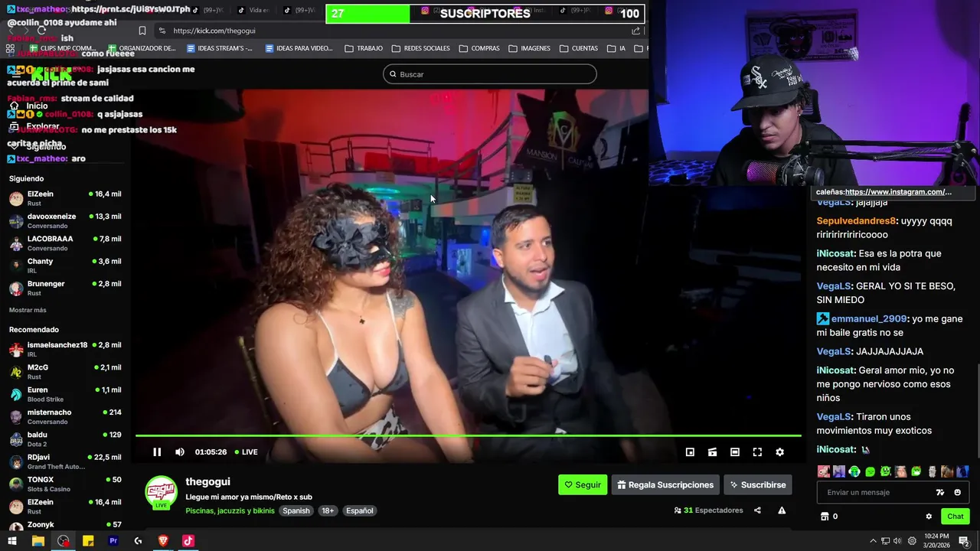The height and width of the screenshot is (551, 980).
Task: Open chat settings gear icon
Action: (929, 517)
